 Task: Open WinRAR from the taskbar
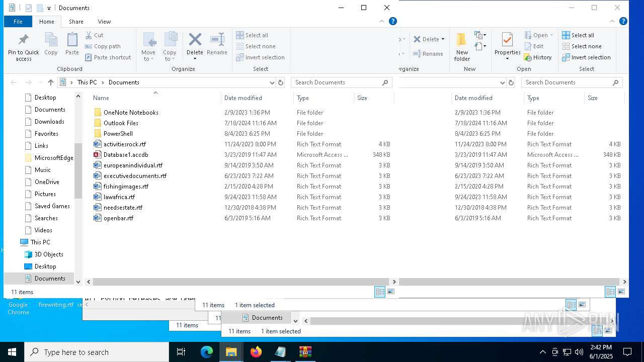click(x=305, y=352)
